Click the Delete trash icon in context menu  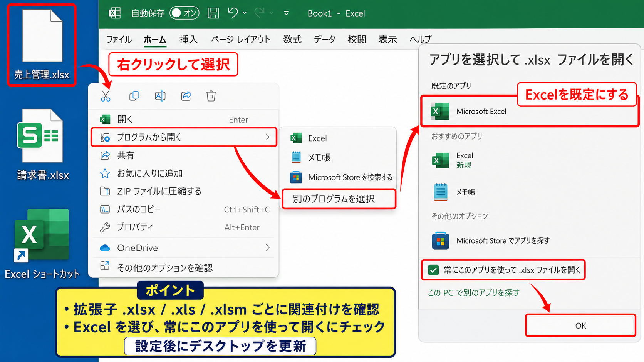211,96
